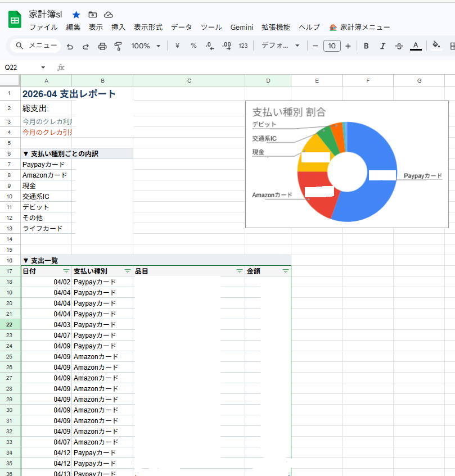The height and width of the screenshot is (476, 455).
Task: Select the 総支出: cell
Action: point(46,108)
